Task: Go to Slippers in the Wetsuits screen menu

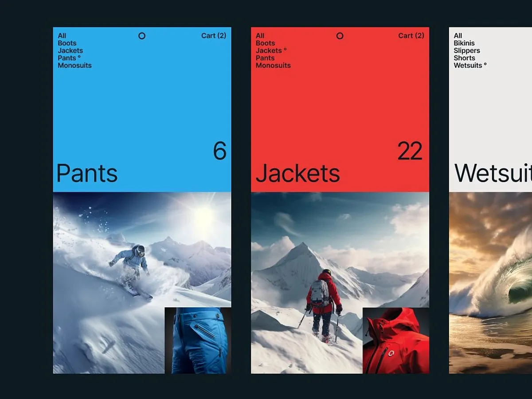Action: coord(467,51)
